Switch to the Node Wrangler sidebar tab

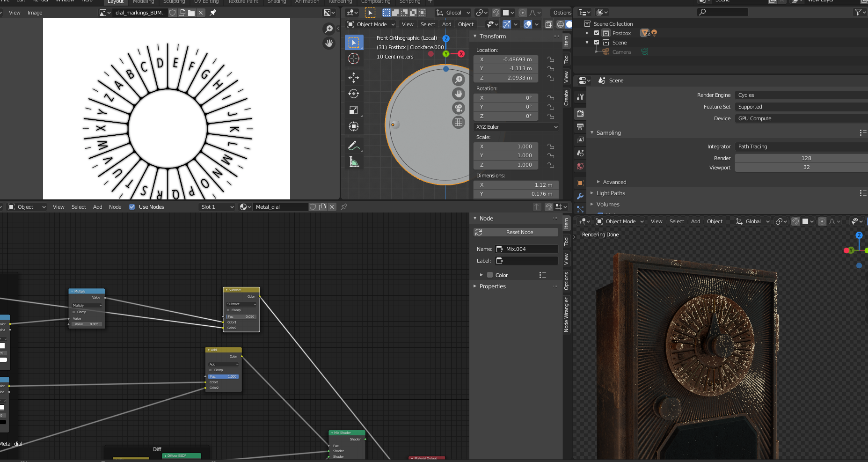coord(566,315)
